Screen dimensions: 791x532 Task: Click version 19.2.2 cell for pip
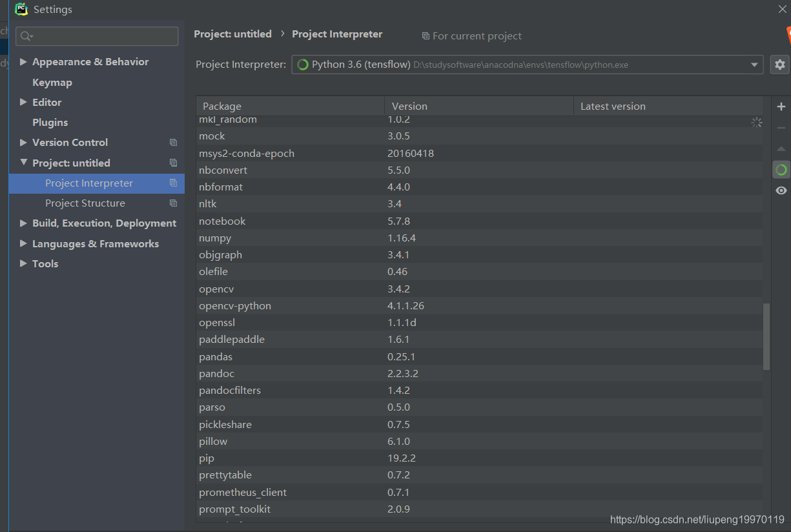tap(402, 458)
